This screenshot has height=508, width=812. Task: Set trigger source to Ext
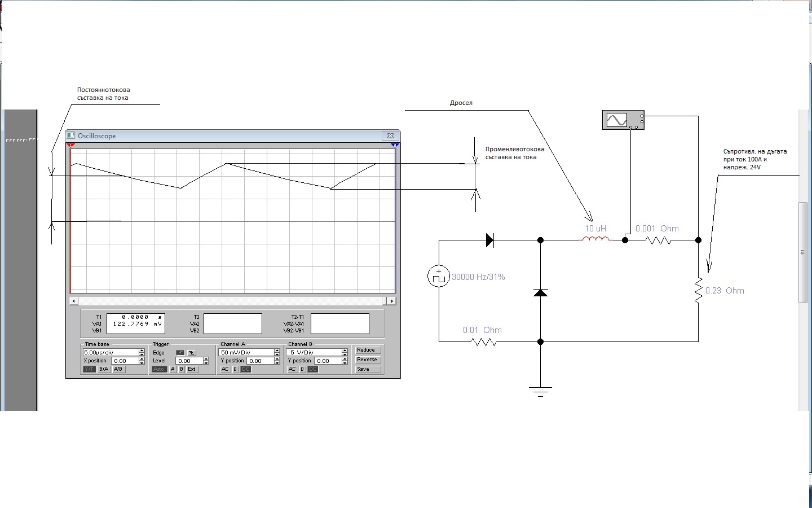click(192, 369)
